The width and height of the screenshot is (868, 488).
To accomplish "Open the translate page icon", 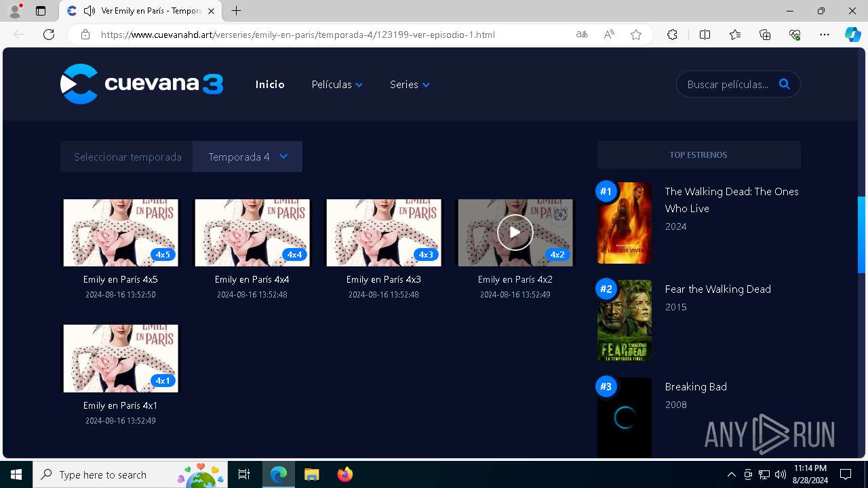I will point(582,35).
